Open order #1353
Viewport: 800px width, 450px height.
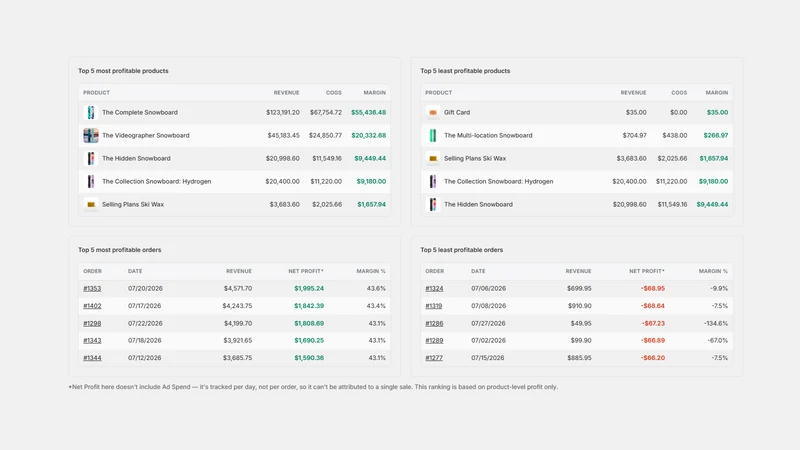[x=92, y=288]
